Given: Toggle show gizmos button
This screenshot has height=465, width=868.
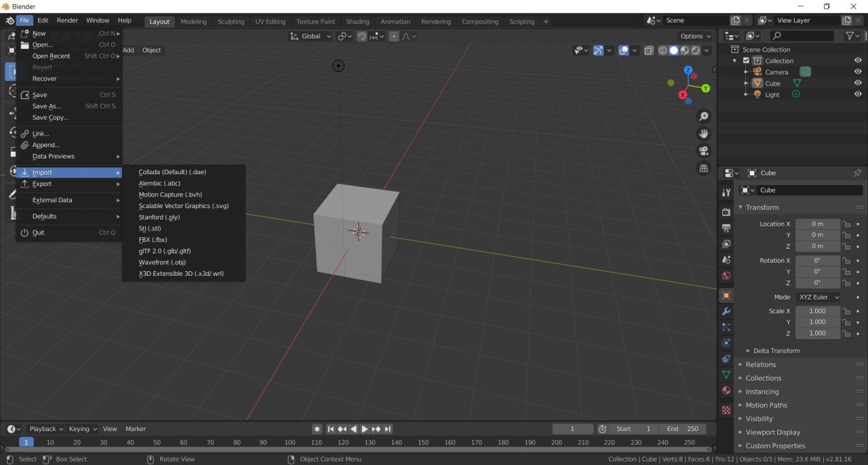Looking at the screenshot, I should (x=598, y=50).
